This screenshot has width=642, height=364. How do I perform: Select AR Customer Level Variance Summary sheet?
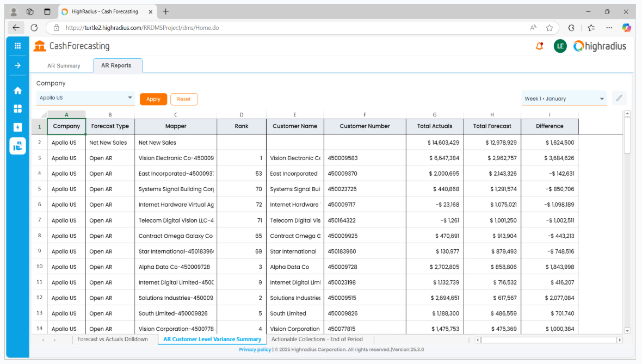(212, 340)
